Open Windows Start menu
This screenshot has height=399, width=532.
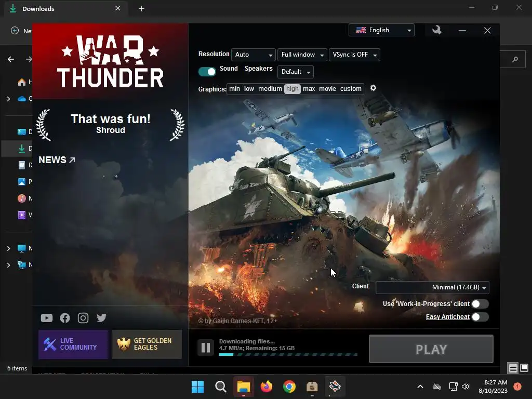tap(198, 387)
